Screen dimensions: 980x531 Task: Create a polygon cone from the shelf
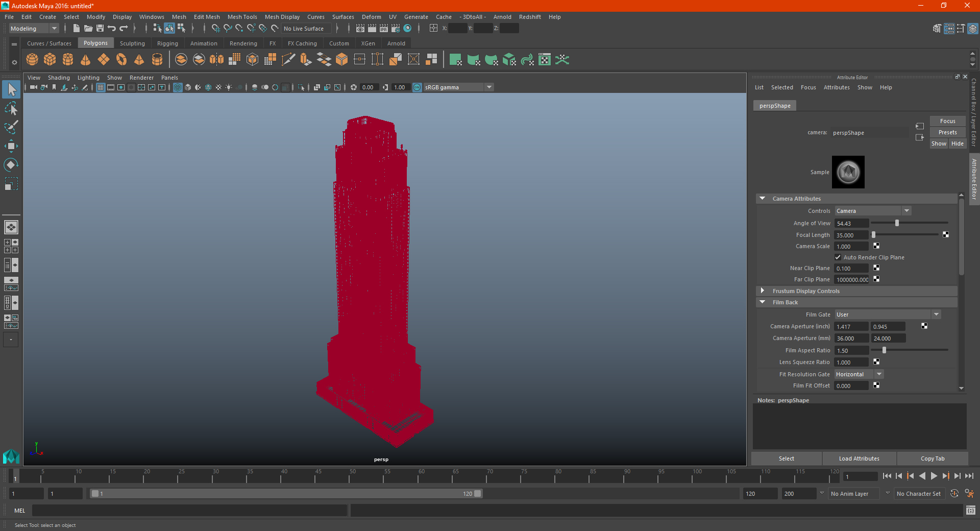86,59
